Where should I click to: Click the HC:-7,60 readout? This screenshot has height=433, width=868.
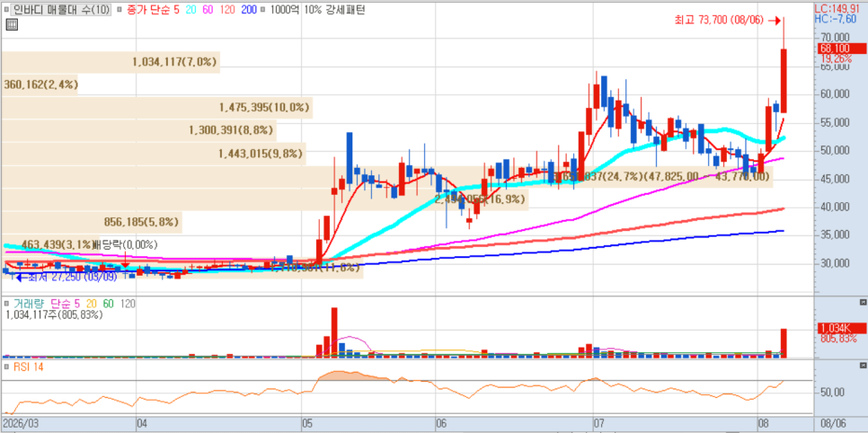836,19
